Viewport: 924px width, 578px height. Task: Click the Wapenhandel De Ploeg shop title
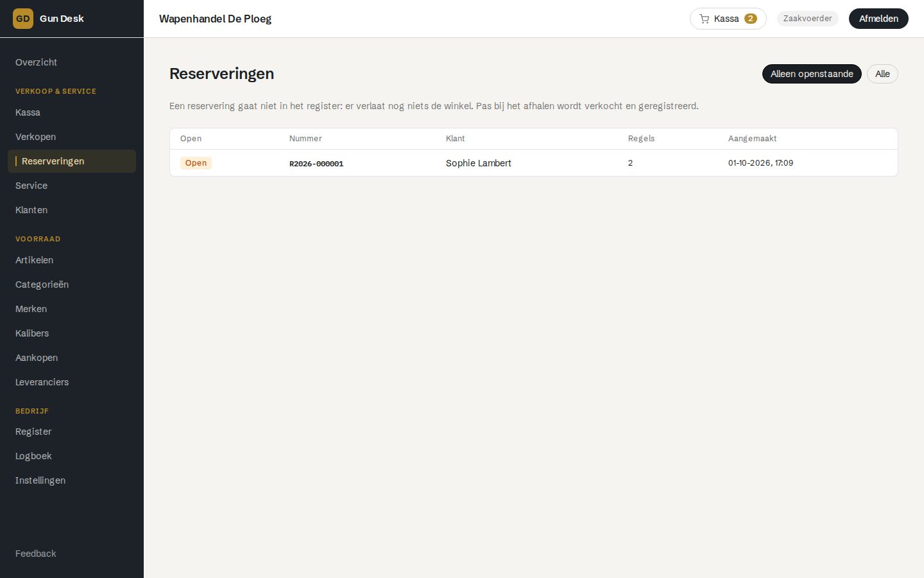(x=215, y=19)
